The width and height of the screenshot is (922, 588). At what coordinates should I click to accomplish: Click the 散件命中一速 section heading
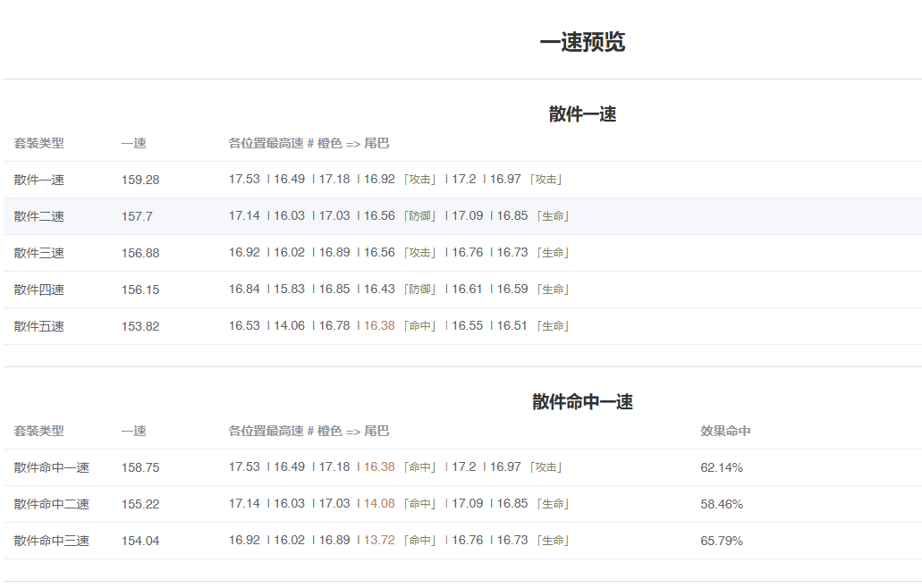coord(583,402)
